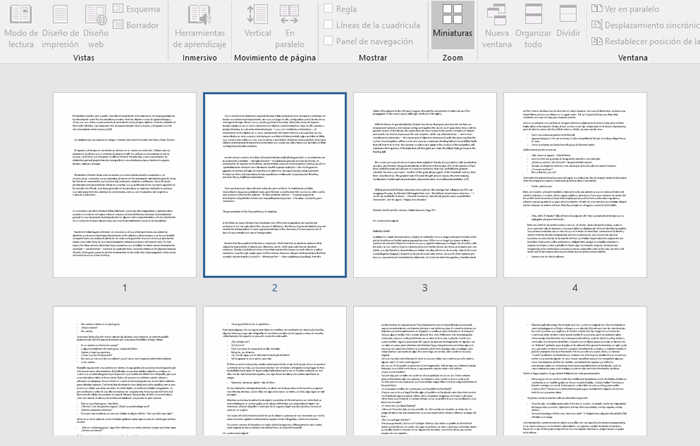The image size is (700, 446).
Task: Open a Nueva ventana
Action: 497,24
